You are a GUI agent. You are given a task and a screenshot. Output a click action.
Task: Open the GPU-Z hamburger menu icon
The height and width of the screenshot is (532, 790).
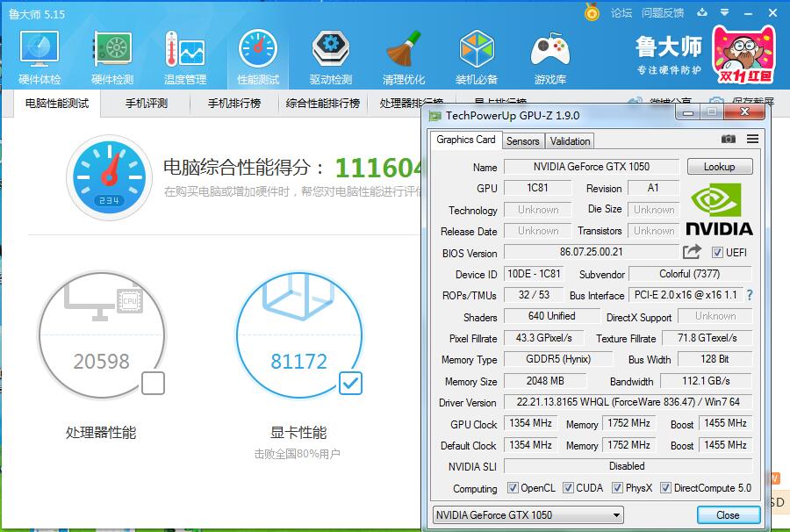(x=753, y=139)
